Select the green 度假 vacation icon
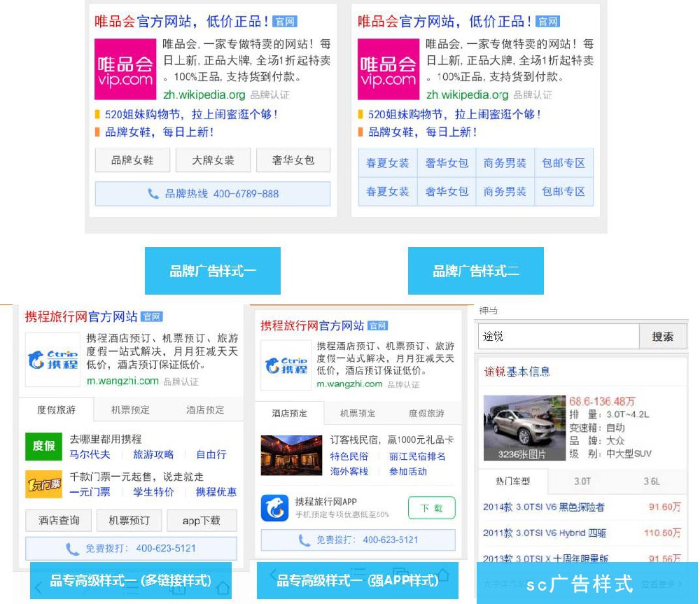The image size is (700, 604). (43, 446)
